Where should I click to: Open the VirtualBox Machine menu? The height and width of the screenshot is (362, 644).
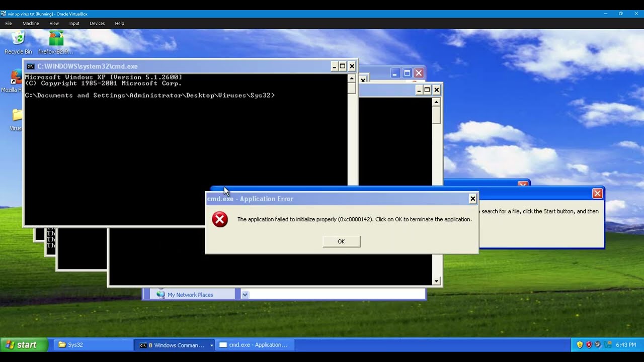click(31, 23)
